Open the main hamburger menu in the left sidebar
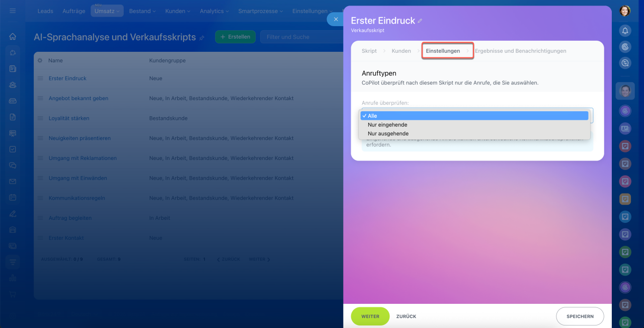This screenshot has height=328, width=644. [13, 11]
